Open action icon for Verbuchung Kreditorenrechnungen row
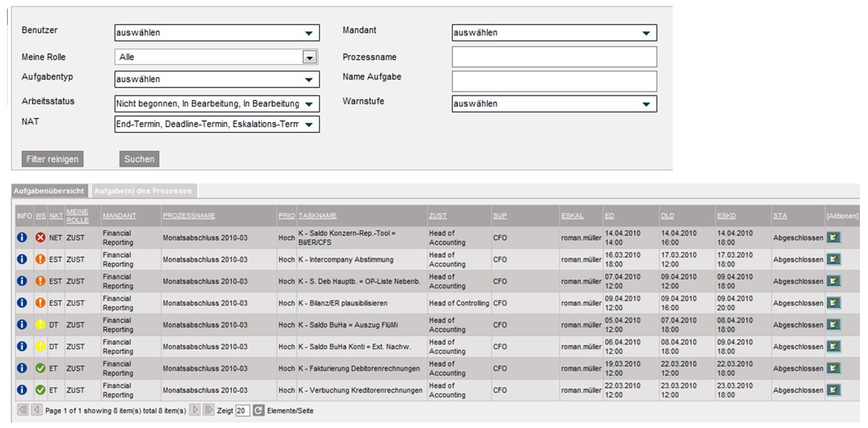The width and height of the screenshot is (868, 428). coord(834,390)
